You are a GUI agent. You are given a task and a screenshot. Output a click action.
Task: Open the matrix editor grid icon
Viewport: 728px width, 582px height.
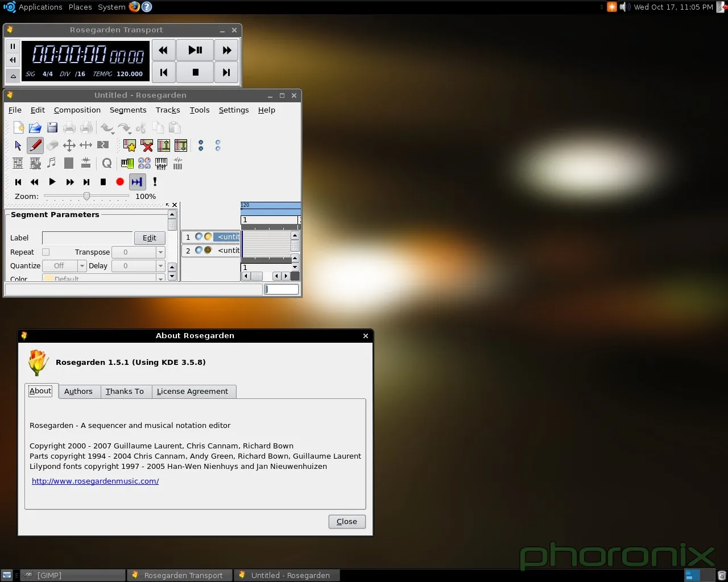coord(18,164)
